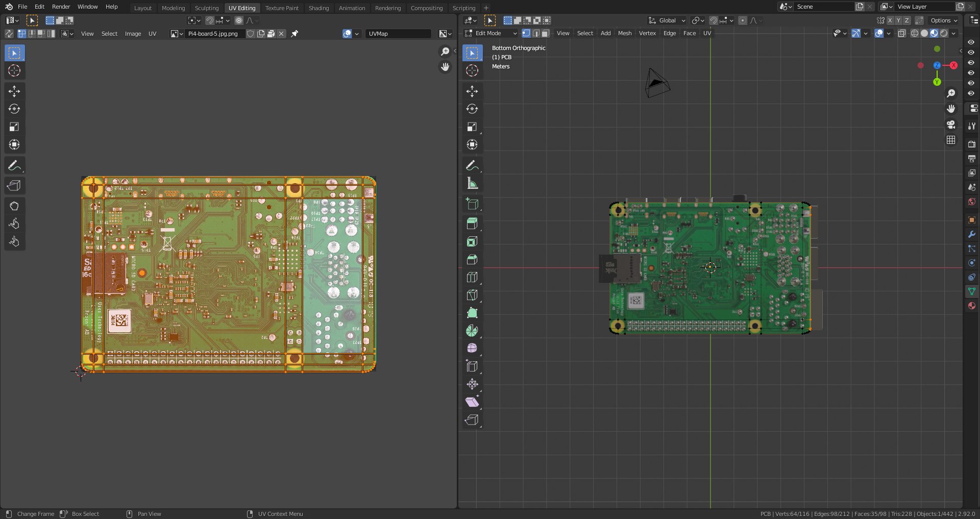Open the shading options dropdown arrow
Image resolution: width=980 pixels, height=519 pixels.
click(953, 33)
